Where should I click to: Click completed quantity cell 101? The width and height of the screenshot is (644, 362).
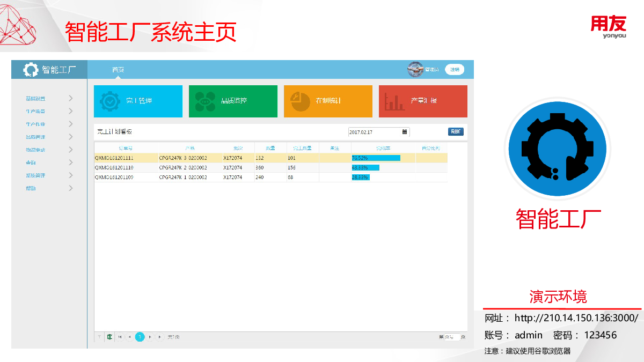(292, 158)
